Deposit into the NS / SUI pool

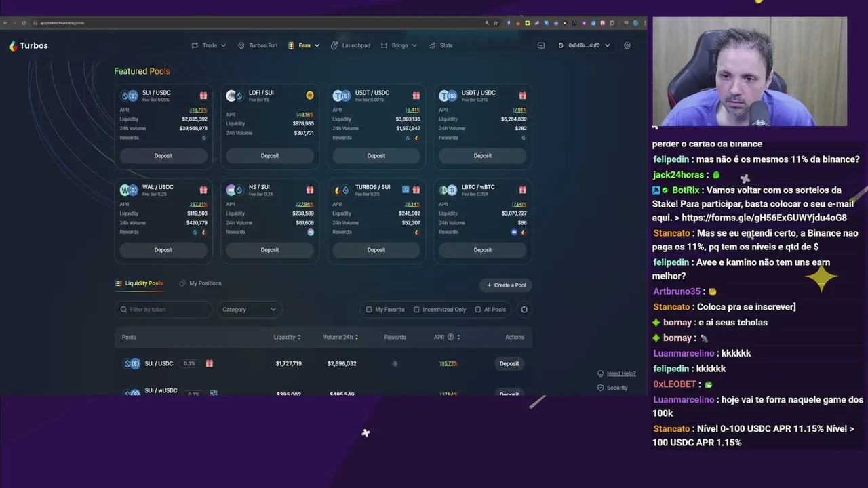point(270,250)
